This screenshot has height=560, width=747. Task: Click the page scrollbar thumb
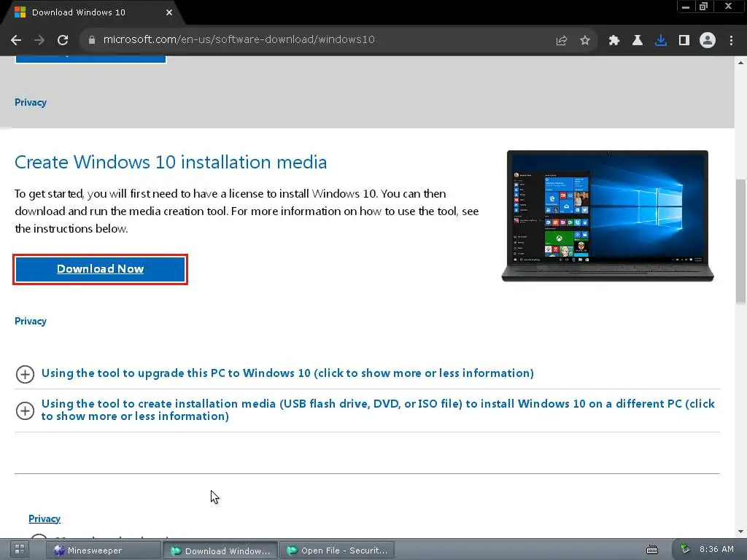[x=740, y=241]
